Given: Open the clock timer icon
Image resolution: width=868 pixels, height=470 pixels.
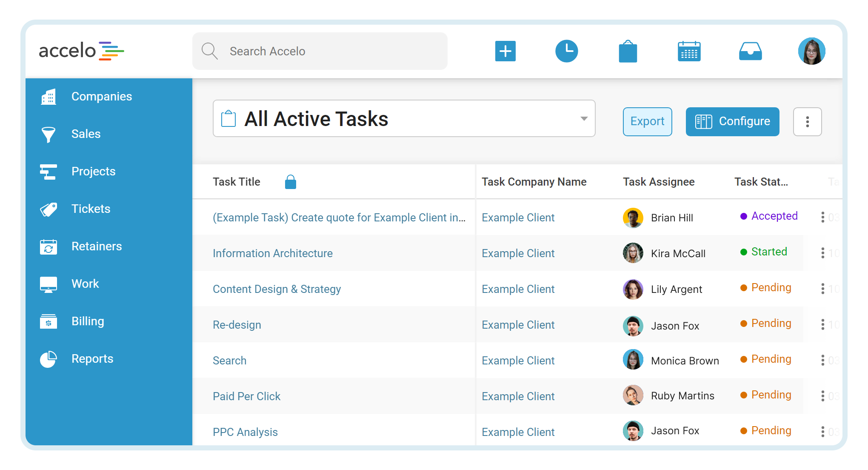Looking at the screenshot, I should coord(566,51).
